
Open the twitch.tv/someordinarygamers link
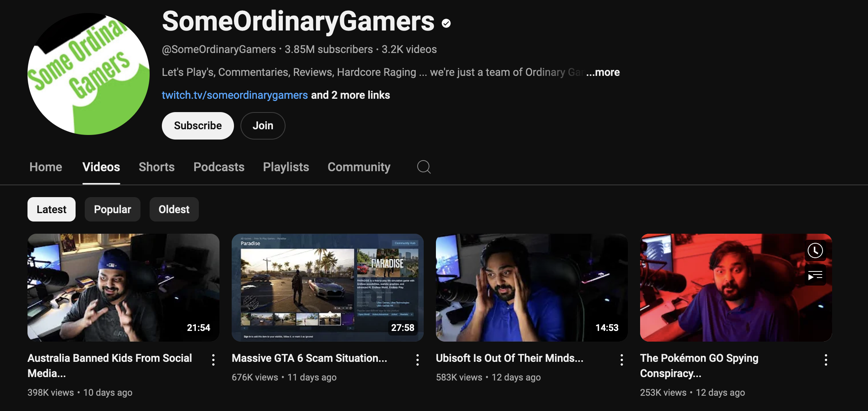[235, 95]
